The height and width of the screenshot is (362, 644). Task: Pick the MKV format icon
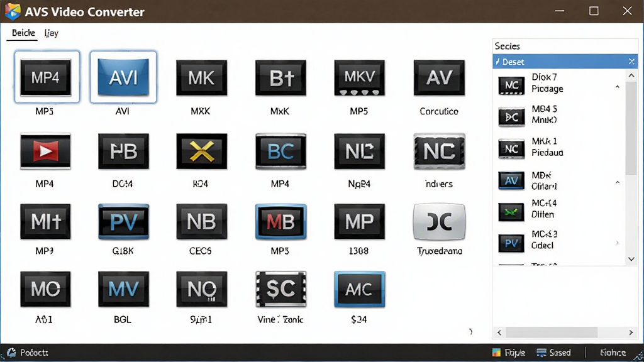(359, 77)
